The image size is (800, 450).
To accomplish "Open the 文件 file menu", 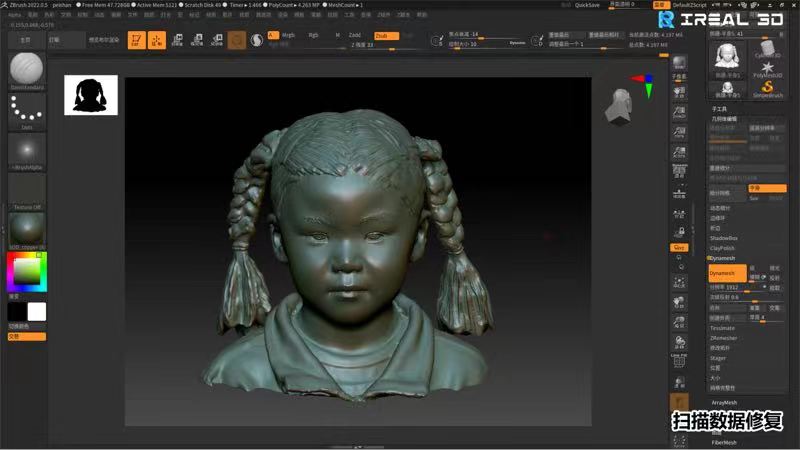I will click(x=133, y=15).
